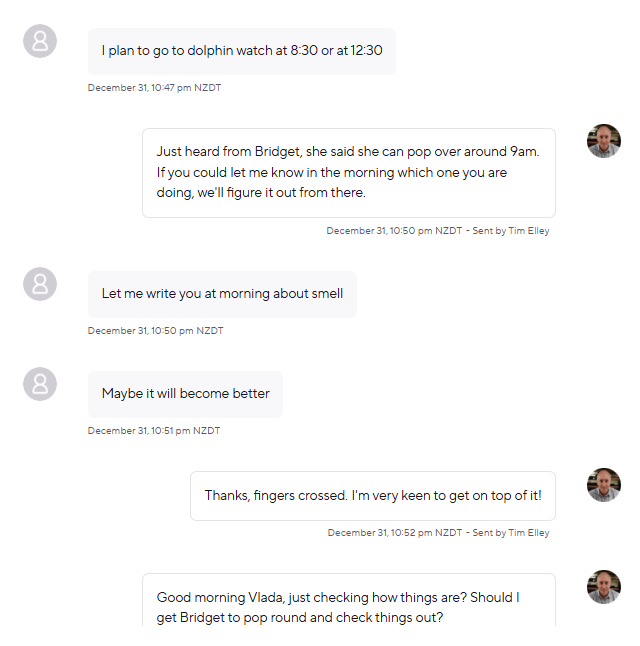Select 'Let me write you at morning' bubble
Viewport: 640px width, 646px height.
click(x=222, y=294)
